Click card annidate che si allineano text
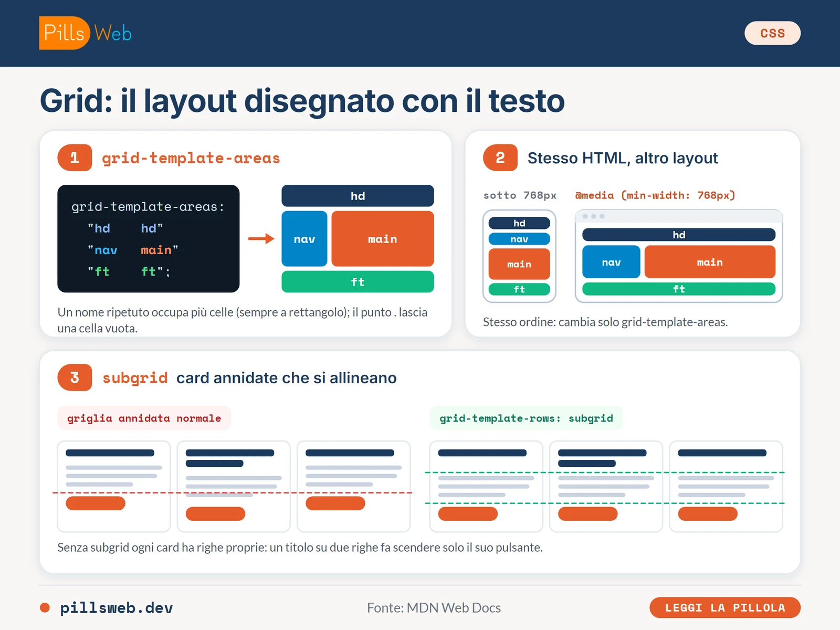This screenshot has width=840, height=630. (x=287, y=378)
